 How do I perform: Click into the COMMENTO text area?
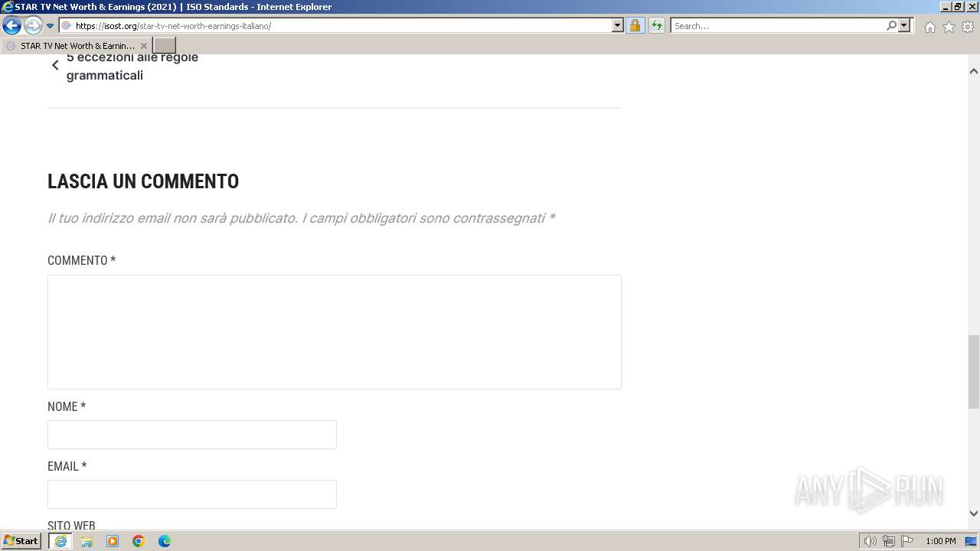[x=335, y=332]
